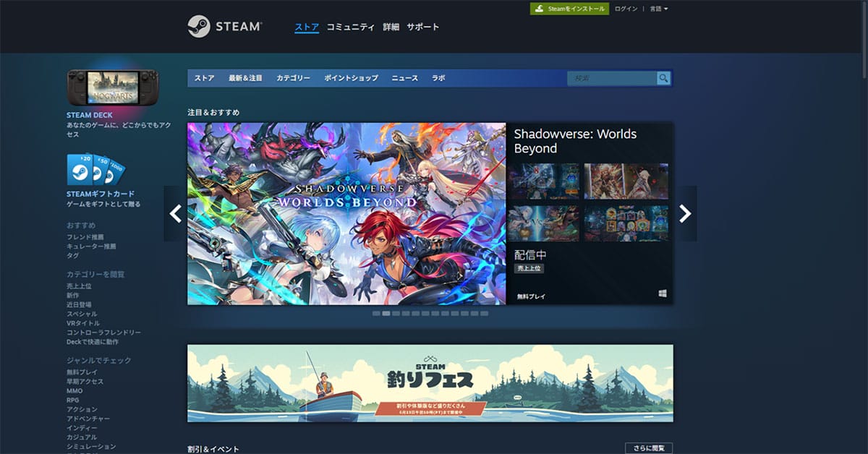Image resolution: width=868 pixels, height=454 pixels.
Task: Open the ストア menu in store navigation bar
Action: tap(204, 78)
